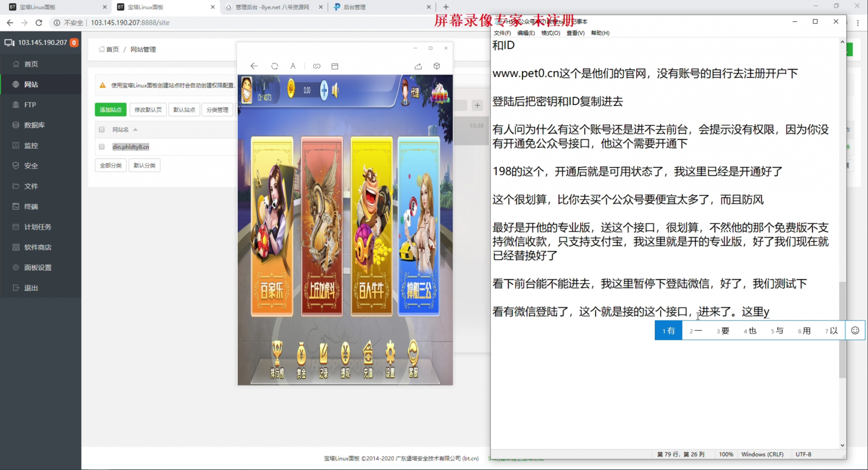Click the refresh icon in mini-program toolbar
The image size is (868, 470).
pyautogui.click(x=275, y=66)
